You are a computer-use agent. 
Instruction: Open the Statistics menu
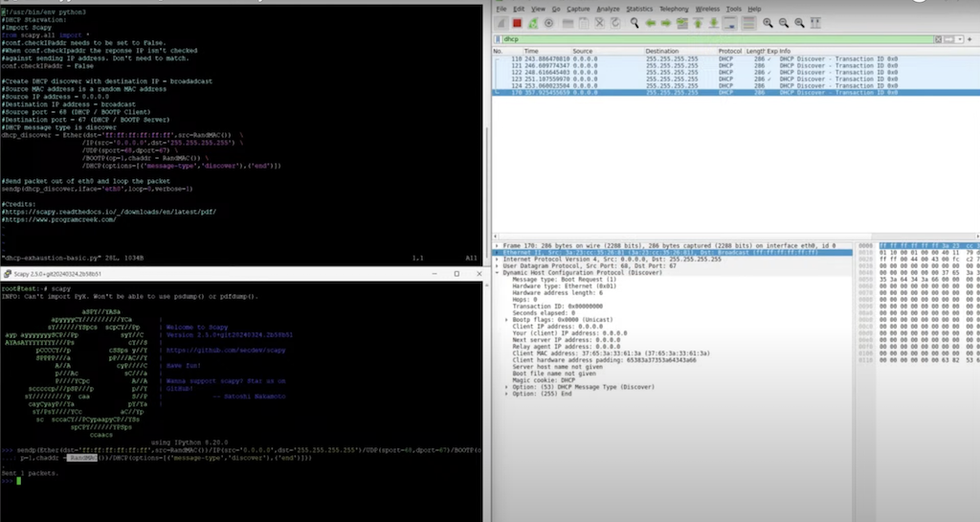639,9
